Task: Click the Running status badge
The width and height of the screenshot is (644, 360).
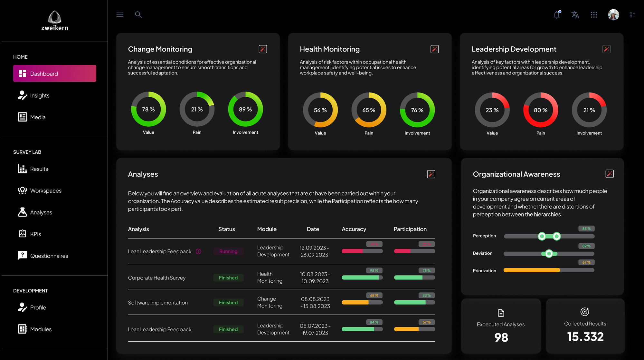Action: coord(228,251)
